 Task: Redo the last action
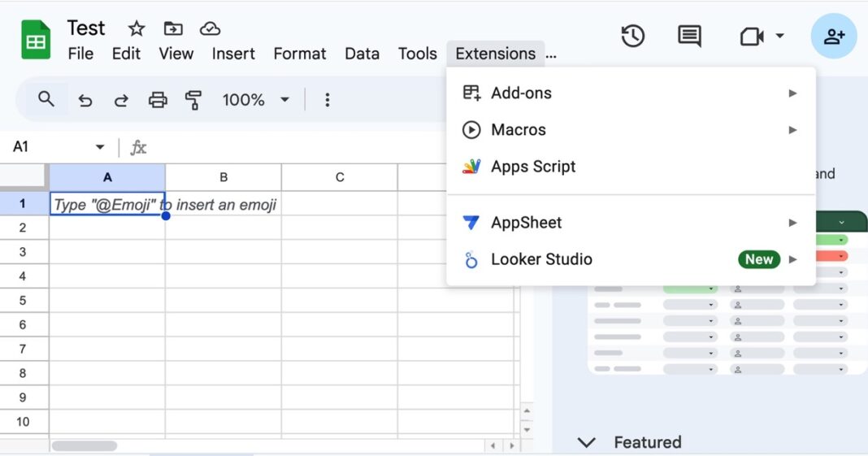click(121, 100)
